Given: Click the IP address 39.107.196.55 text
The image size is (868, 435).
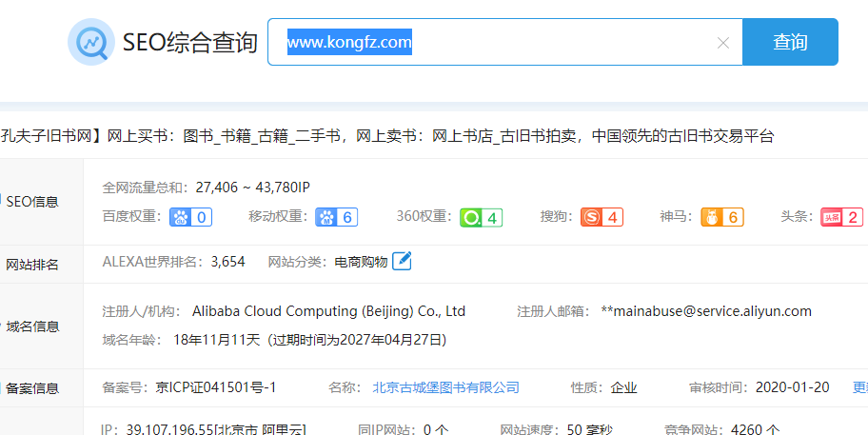Looking at the screenshot, I should pos(170,429).
